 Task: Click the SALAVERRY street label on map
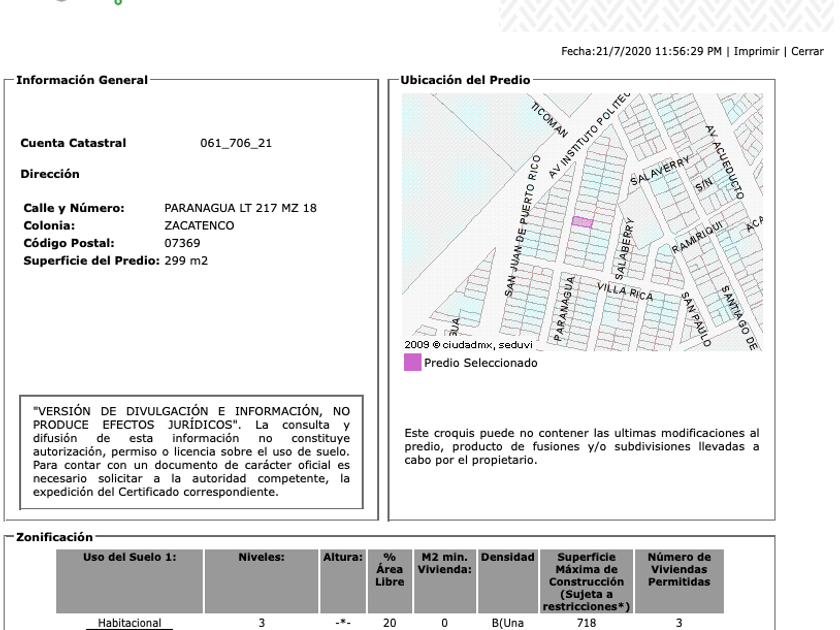pyautogui.click(x=660, y=171)
